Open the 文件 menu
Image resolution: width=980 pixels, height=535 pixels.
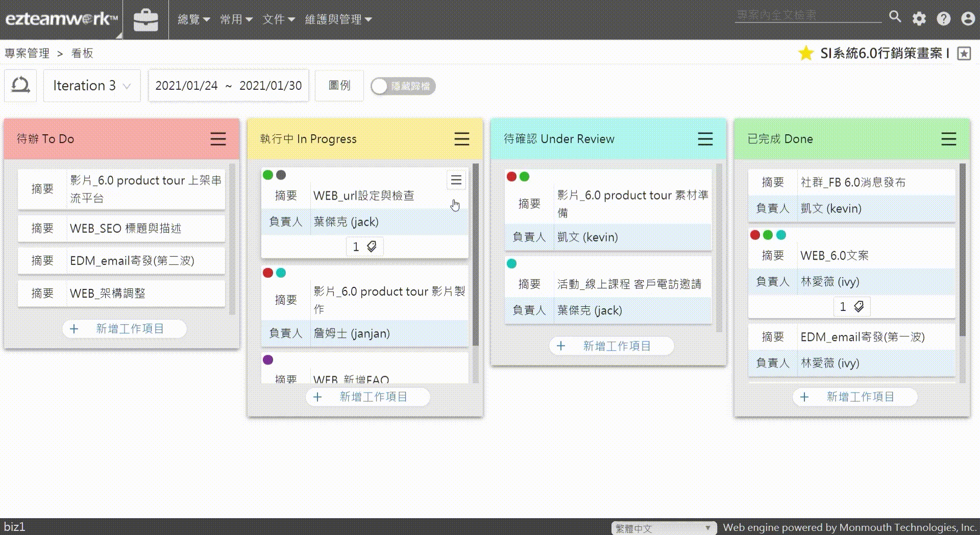[x=278, y=19]
